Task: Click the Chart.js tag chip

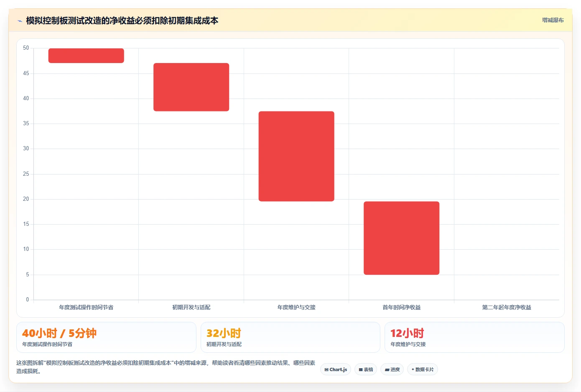Action: tap(336, 369)
